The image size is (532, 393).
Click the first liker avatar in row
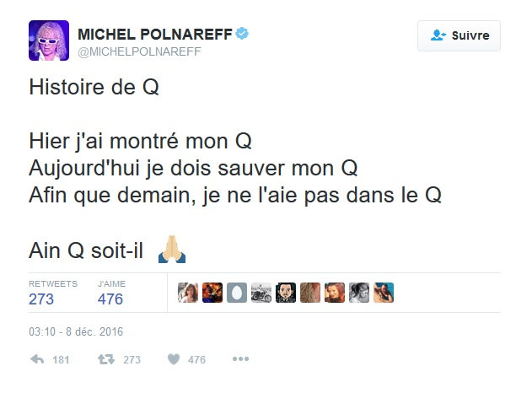point(188,293)
